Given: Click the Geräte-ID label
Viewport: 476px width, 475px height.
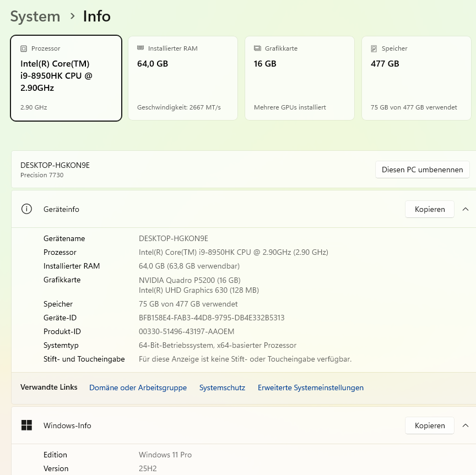Looking at the screenshot, I should pyautogui.click(x=60, y=318).
